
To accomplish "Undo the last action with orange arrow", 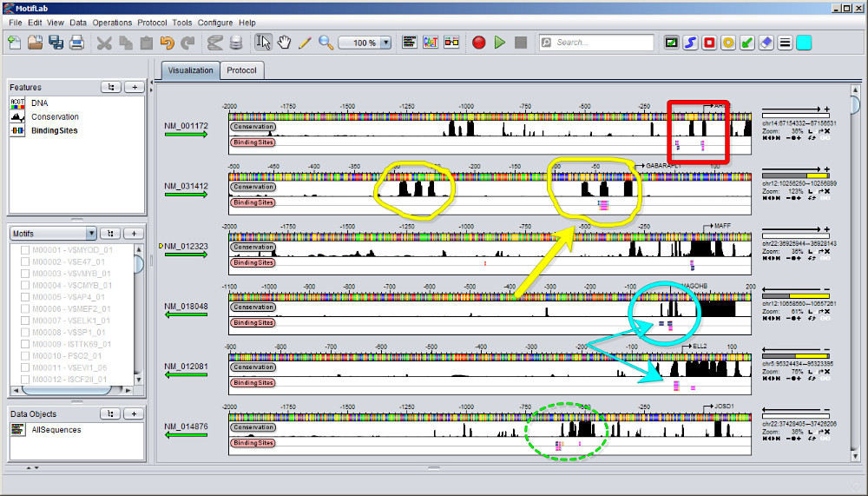I will [x=168, y=43].
